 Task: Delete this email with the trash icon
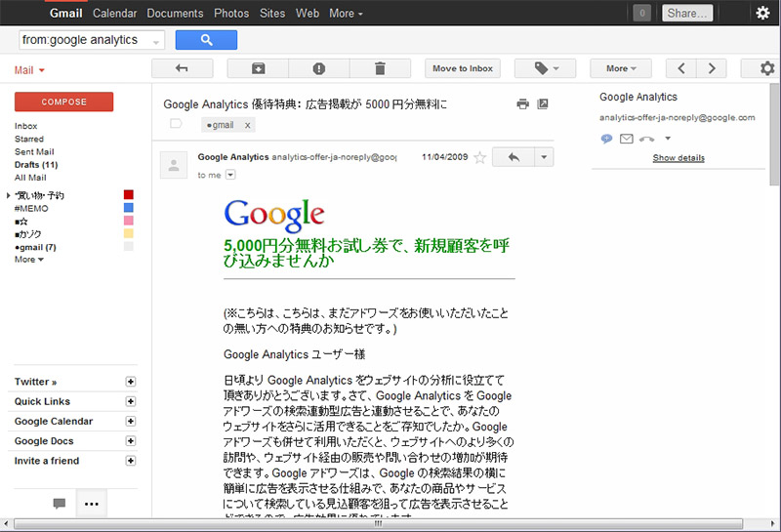[x=380, y=68]
